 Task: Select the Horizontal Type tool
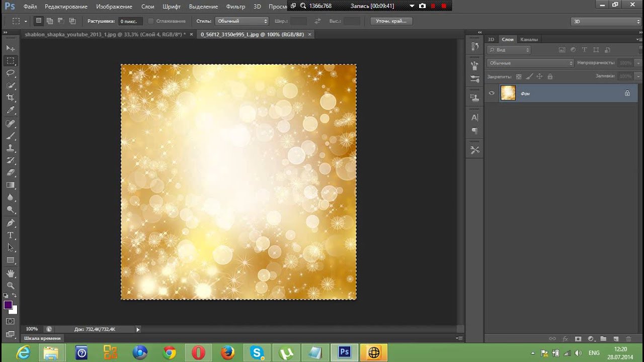point(11,236)
